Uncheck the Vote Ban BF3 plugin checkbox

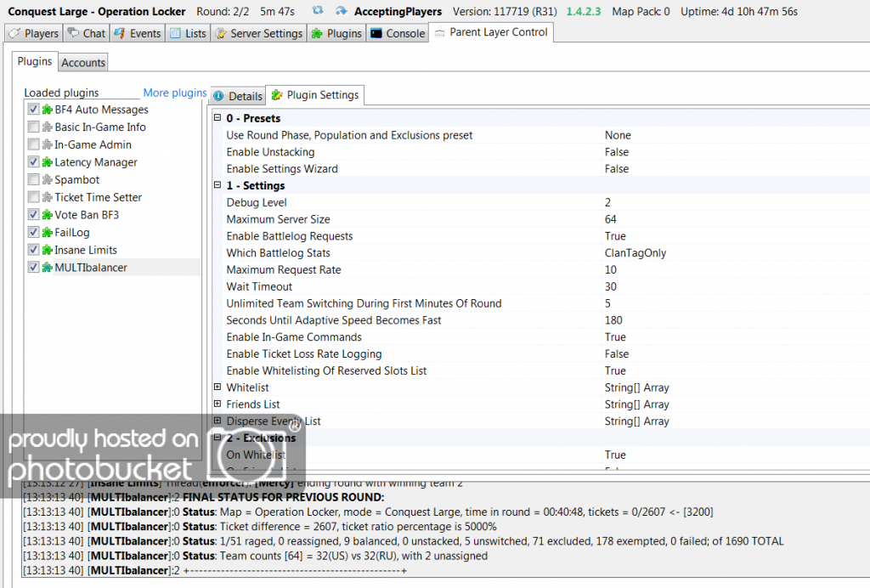pyautogui.click(x=33, y=215)
